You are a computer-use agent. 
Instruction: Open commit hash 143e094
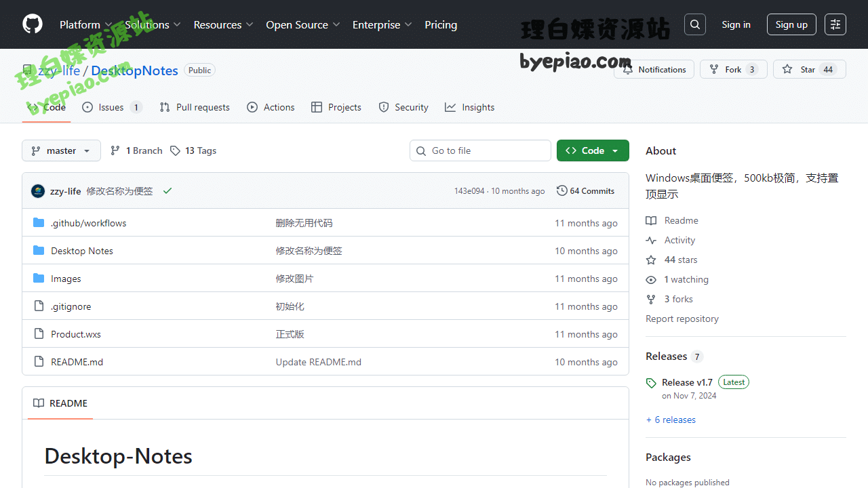[469, 191]
